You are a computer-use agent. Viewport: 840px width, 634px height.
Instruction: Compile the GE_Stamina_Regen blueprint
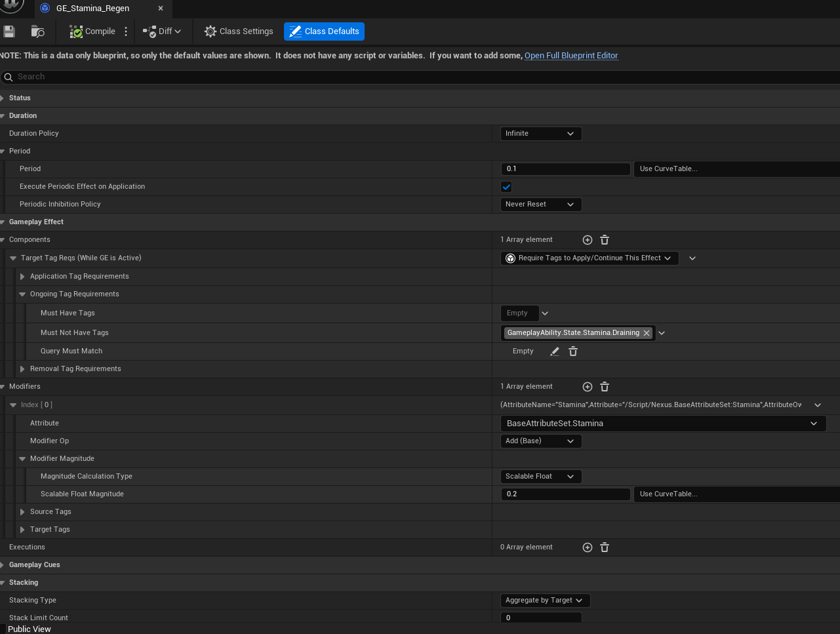click(x=92, y=31)
